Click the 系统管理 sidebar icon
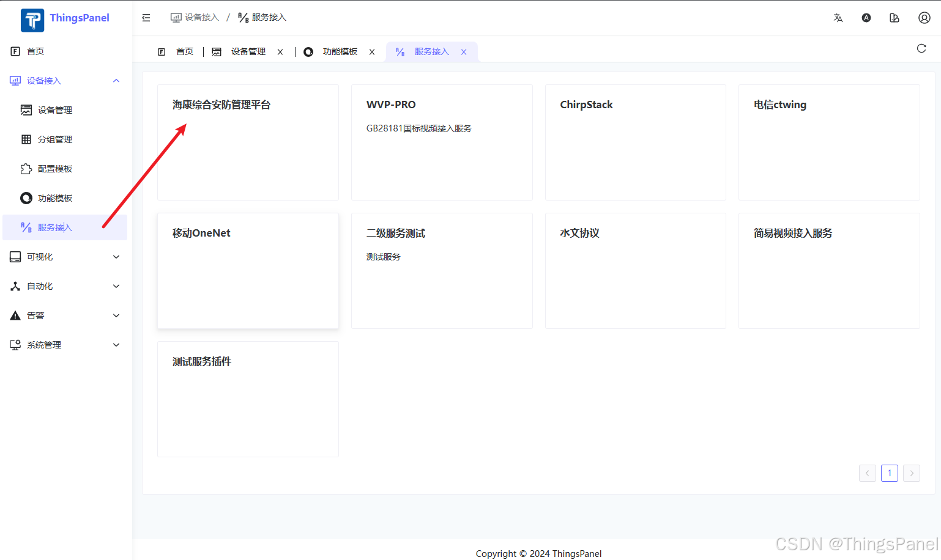The width and height of the screenshot is (941, 560). tap(15, 345)
